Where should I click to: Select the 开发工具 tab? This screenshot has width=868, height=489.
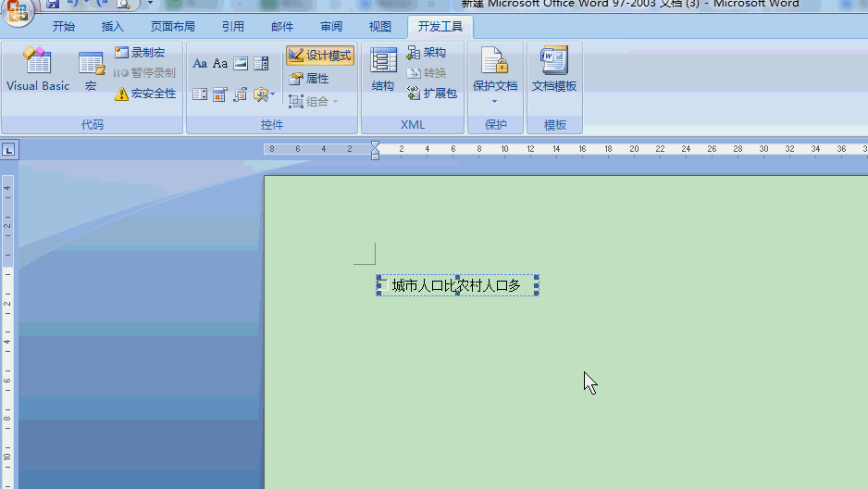point(440,27)
